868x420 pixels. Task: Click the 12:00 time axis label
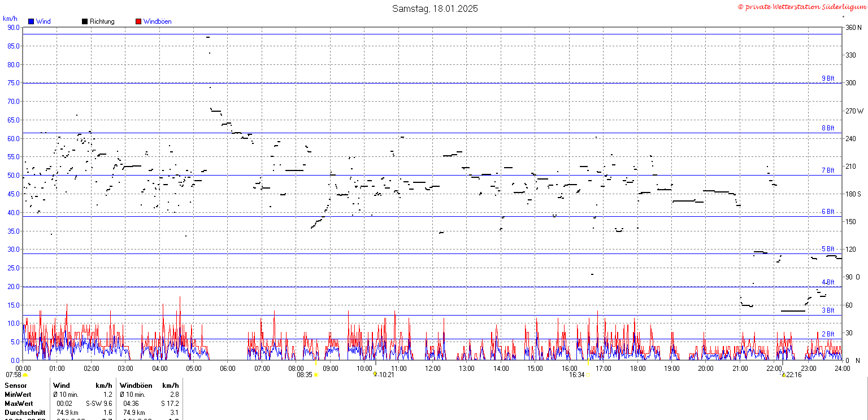pyautogui.click(x=433, y=369)
